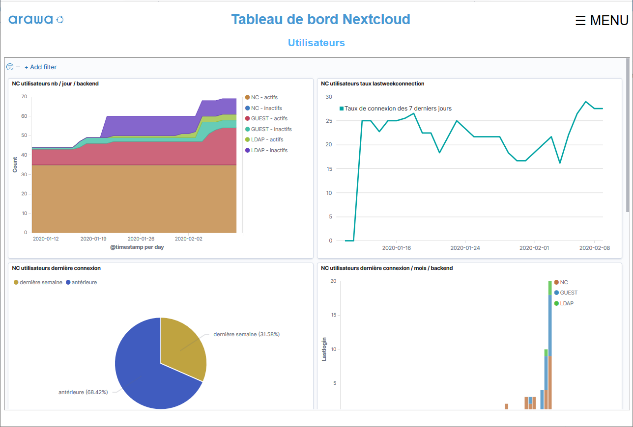The width and height of the screenshot is (633, 427).
Task: Add a new filter
Action: point(40,67)
